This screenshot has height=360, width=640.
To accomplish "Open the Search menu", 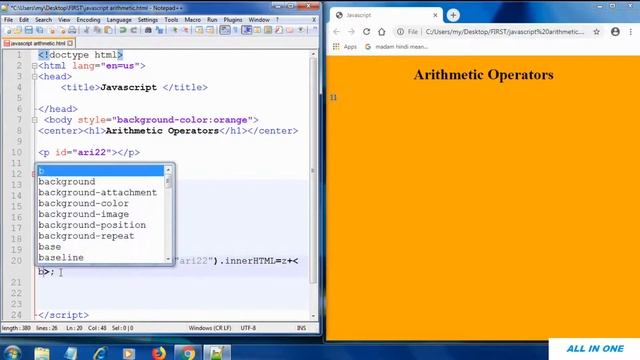I will pyautogui.click(x=43, y=20).
